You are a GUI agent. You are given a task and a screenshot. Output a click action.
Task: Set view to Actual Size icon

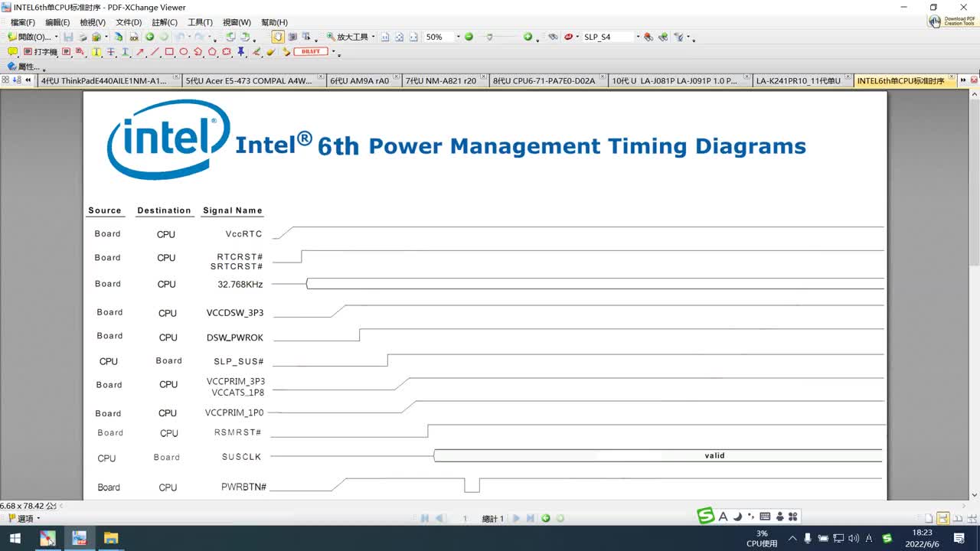[x=385, y=37]
